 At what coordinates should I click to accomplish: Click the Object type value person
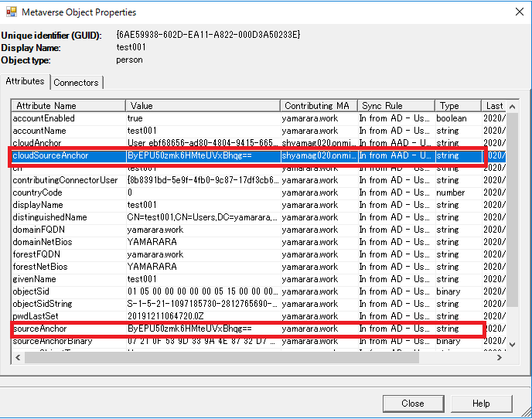click(129, 60)
